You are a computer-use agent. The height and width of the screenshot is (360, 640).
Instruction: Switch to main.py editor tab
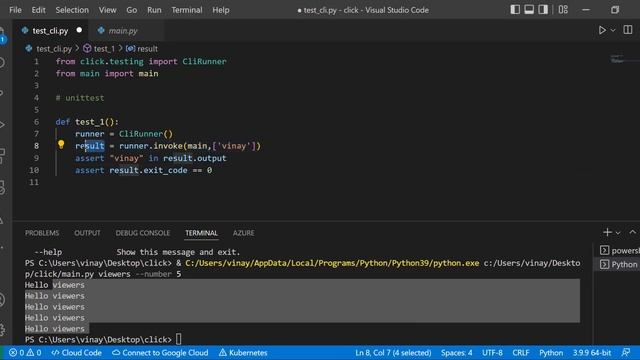pyautogui.click(x=123, y=31)
